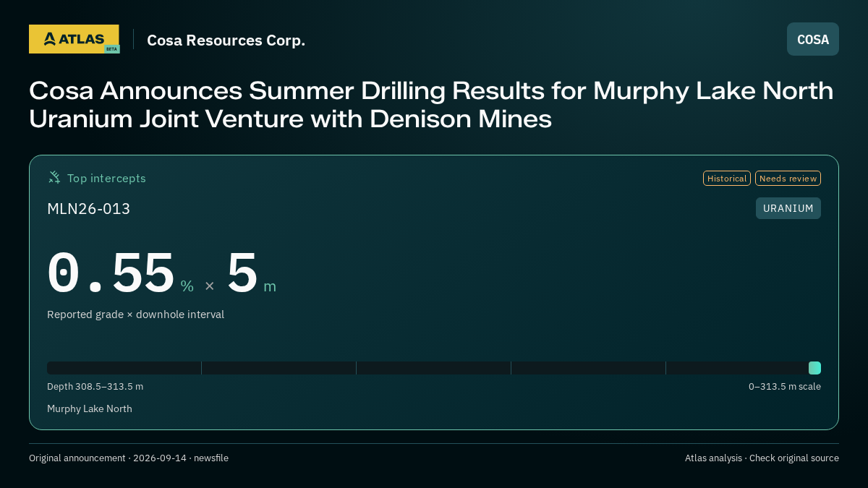868x488 pixels.
Task: Click 'Reported grade × downhole interval' caption
Action: [x=135, y=314]
